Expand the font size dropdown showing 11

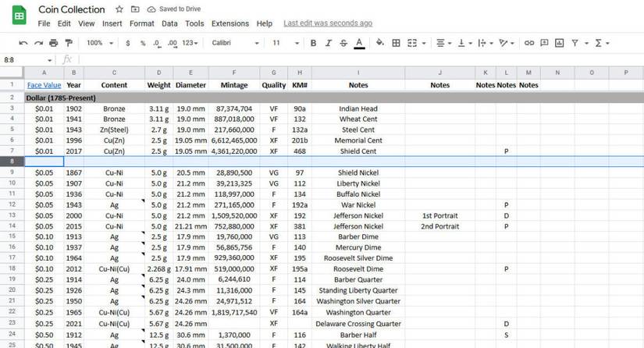[282, 43]
